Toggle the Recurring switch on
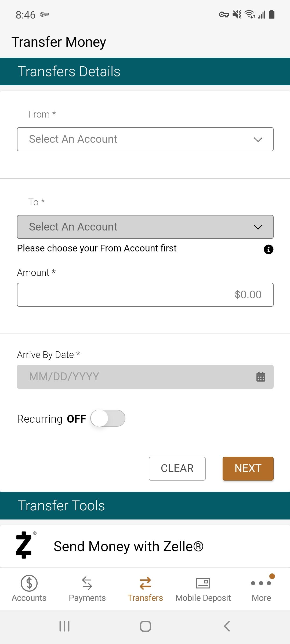This screenshot has height=644, width=290. click(x=108, y=418)
